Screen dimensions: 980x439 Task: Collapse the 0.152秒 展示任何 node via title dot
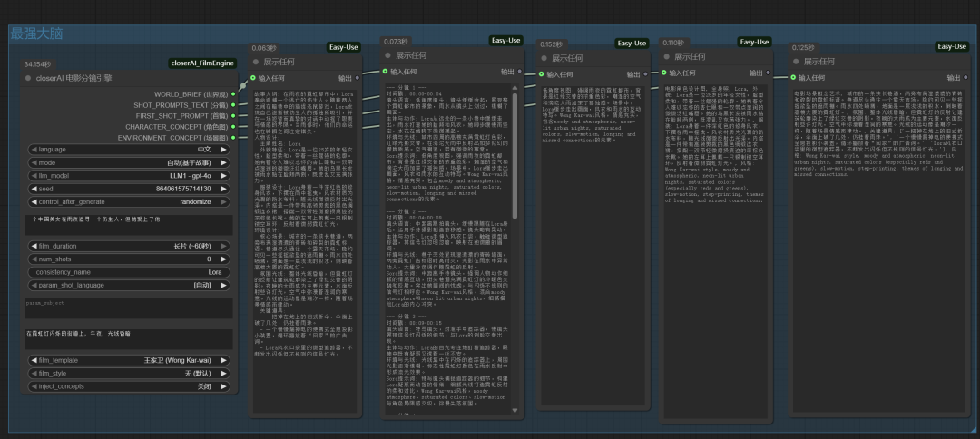point(544,58)
